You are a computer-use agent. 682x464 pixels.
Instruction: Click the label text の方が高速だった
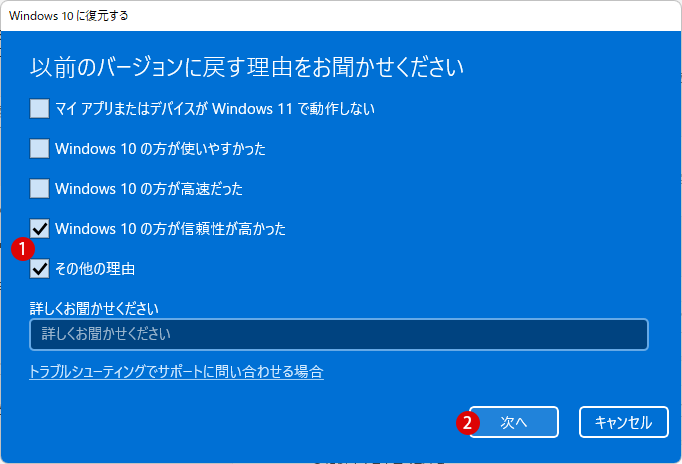point(191,189)
